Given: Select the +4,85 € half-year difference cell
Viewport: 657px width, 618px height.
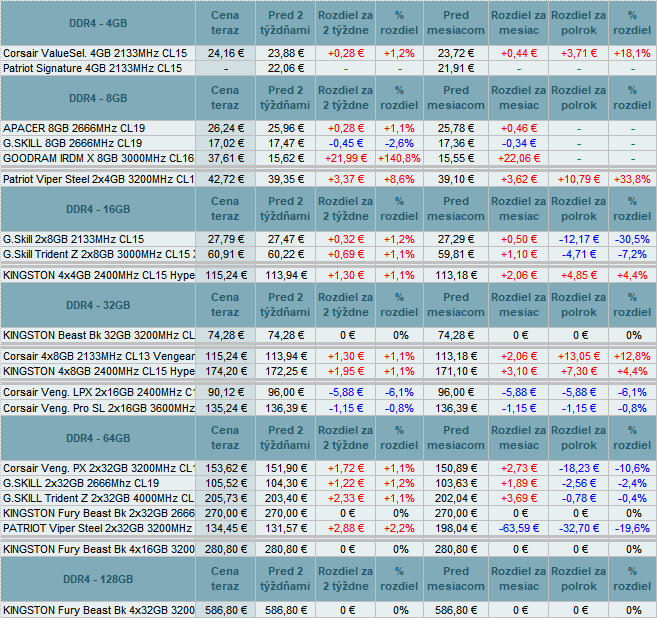Looking at the screenshot, I should click(x=579, y=275).
